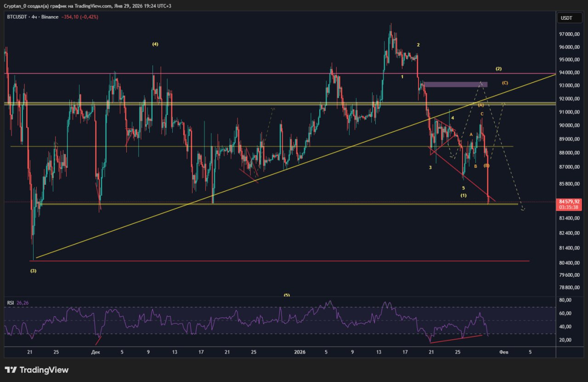Click 97 000,00 on the price scale
This screenshot has height=382, width=588.
click(x=569, y=34)
